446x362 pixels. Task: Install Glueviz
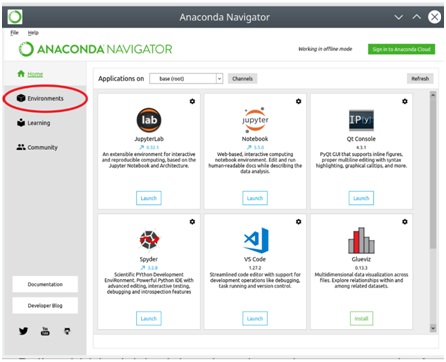click(361, 318)
